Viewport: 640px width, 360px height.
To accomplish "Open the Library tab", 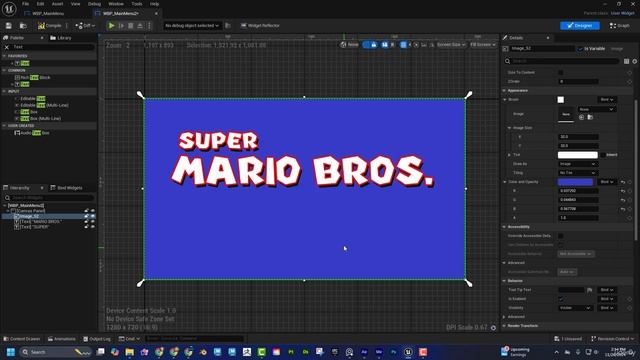I will [x=61, y=38].
